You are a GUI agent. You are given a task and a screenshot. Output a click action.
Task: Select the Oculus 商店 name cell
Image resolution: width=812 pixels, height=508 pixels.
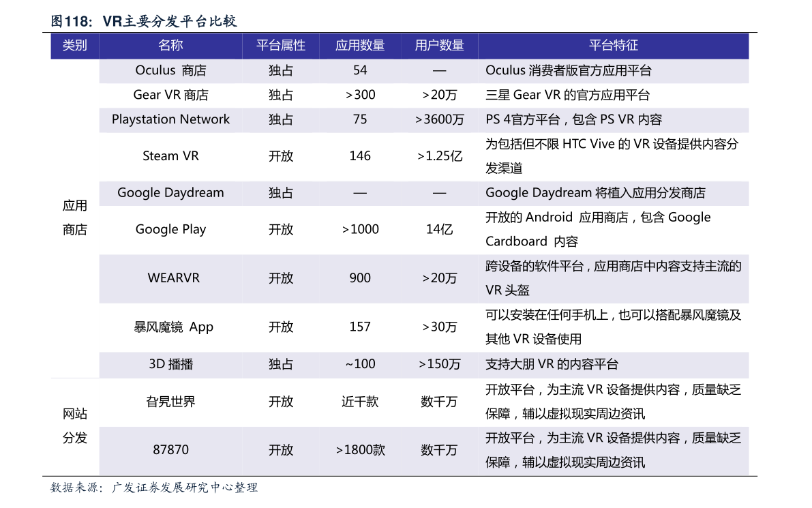170,70
